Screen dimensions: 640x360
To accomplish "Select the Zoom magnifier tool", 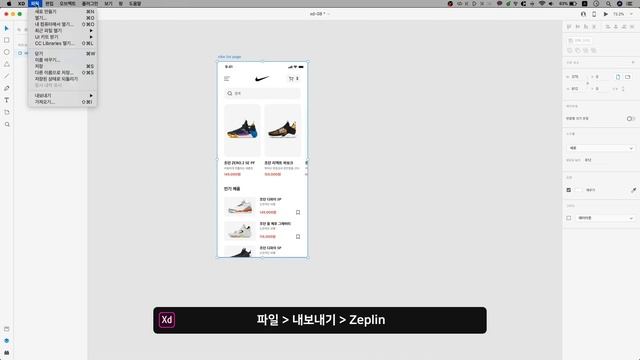I will 7,124.
